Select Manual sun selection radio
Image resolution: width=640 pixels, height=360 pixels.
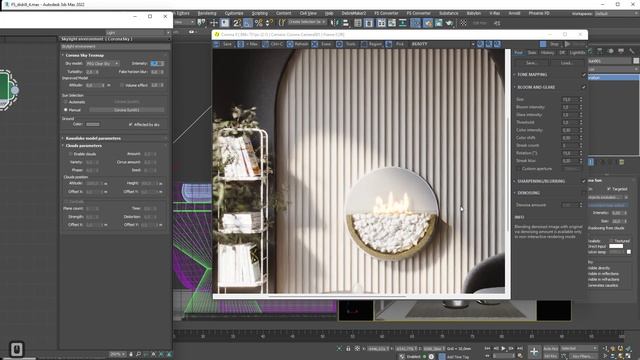click(x=65, y=110)
